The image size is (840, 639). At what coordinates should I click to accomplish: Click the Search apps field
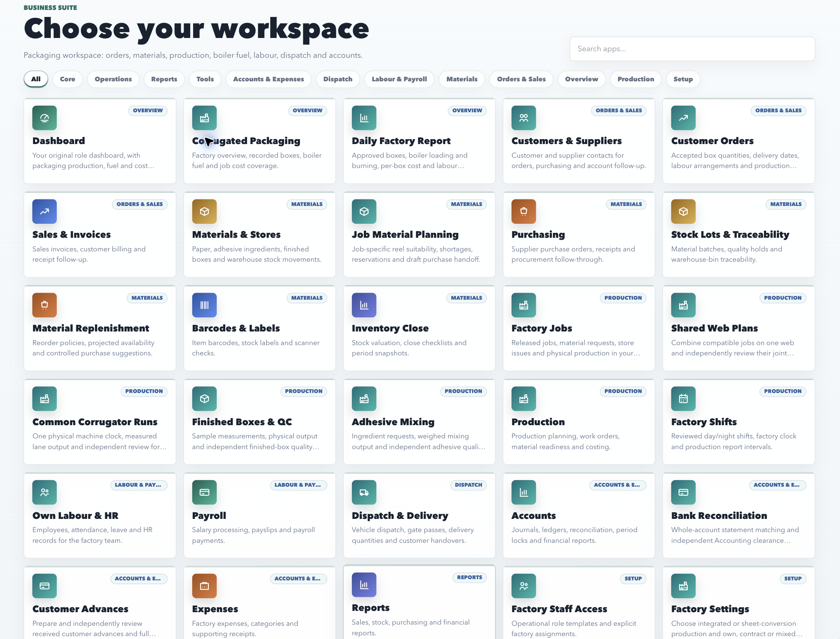(692, 49)
